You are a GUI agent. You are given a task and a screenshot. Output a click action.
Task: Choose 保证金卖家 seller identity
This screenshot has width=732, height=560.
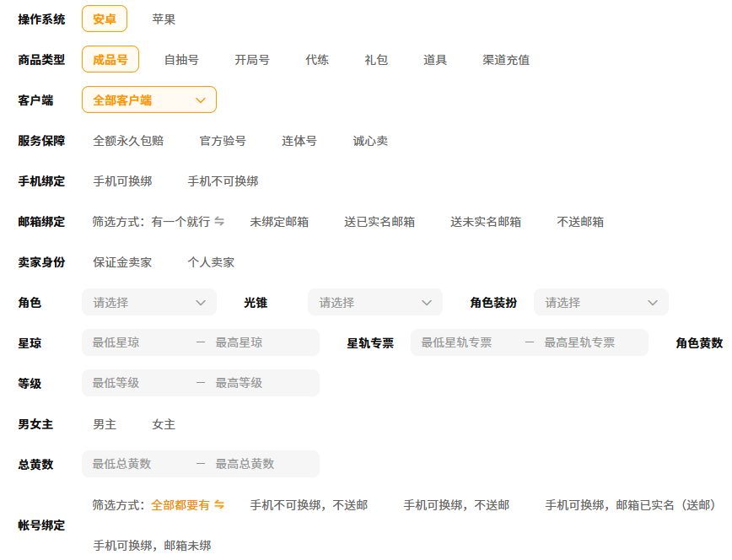(x=122, y=262)
